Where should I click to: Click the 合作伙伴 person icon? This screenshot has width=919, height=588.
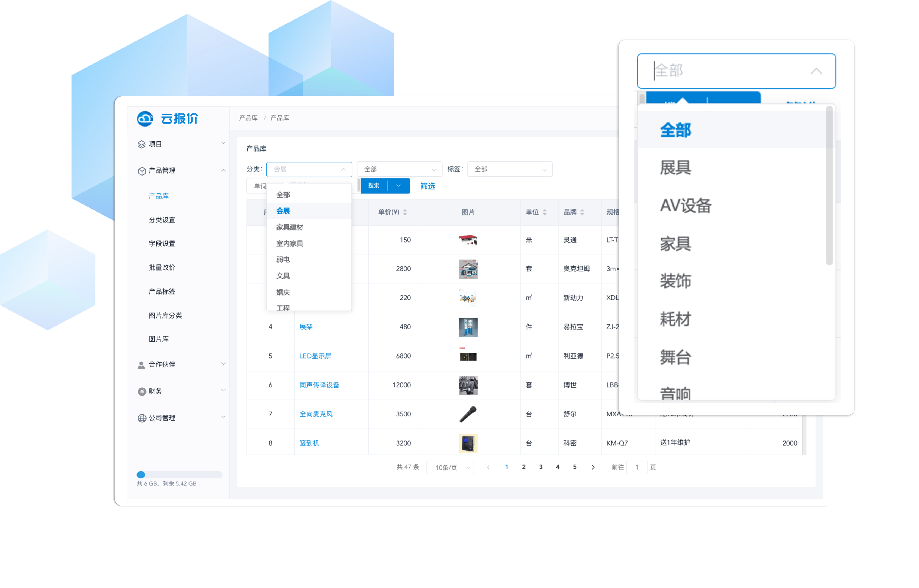[x=141, y=365]
